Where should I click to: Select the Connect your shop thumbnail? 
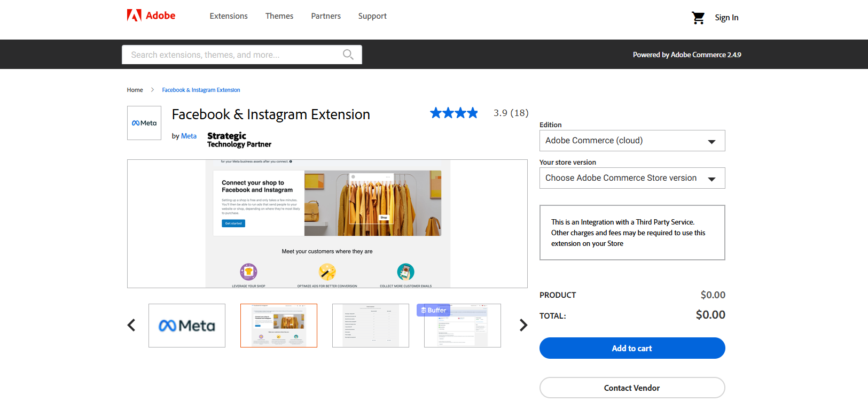point(279,326)
